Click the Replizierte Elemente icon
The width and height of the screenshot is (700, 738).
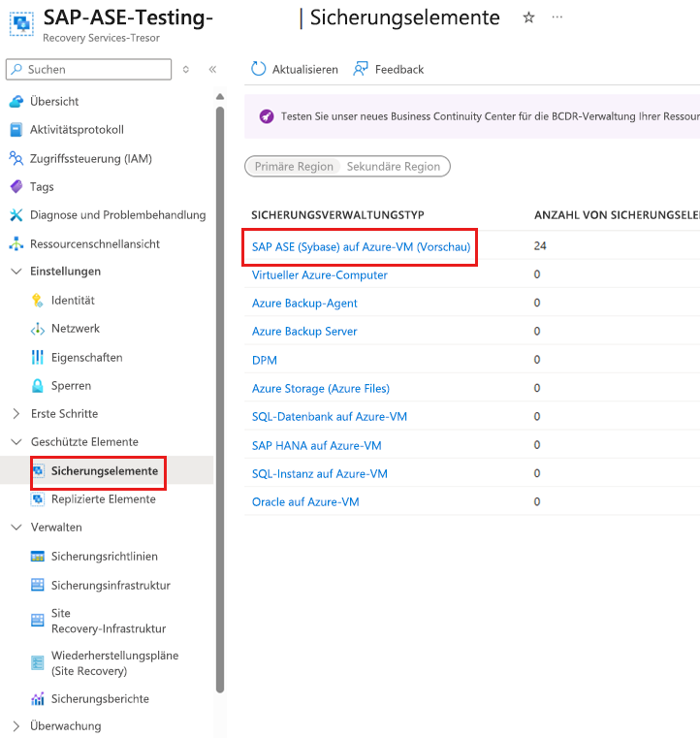click(38, 498)
